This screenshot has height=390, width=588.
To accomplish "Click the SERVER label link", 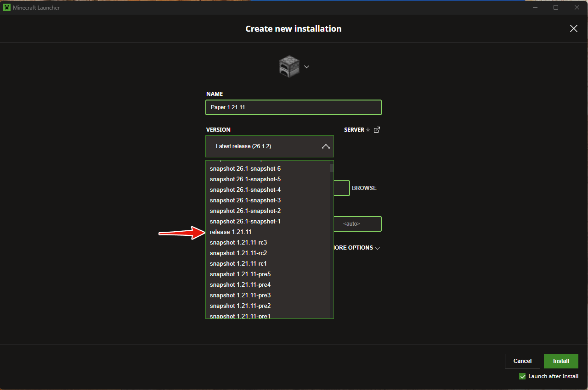I will pyautogui.click(x=354, y=130).
